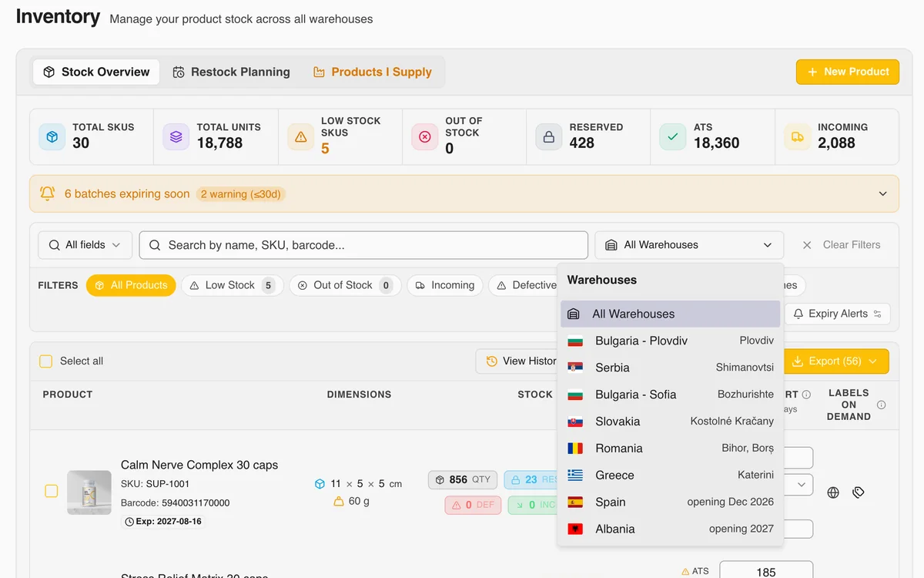Collapse the All Warehouses dropdown
Image resolution: width=924 pixels, height=578 pixels.
(x=689, y=245)
